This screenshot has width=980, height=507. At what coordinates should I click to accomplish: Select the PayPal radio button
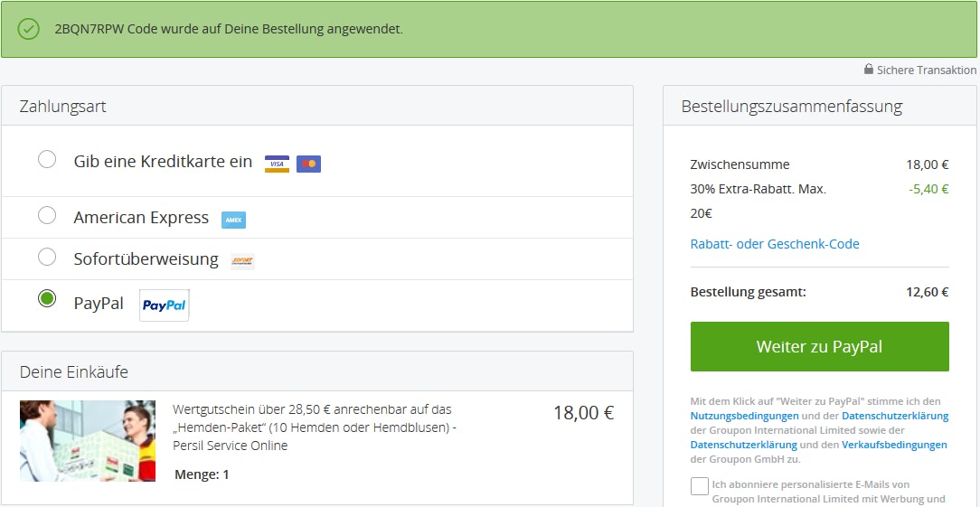coord(47,299)
